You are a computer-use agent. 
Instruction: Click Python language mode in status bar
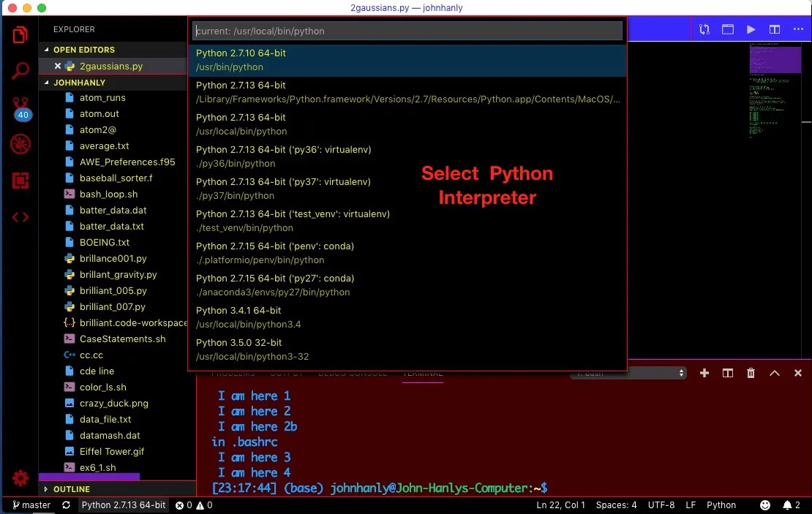(x=721, y=504)
